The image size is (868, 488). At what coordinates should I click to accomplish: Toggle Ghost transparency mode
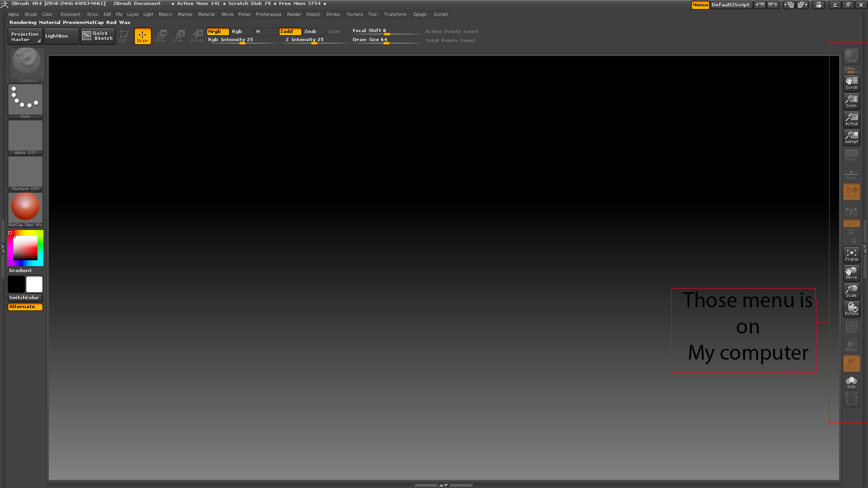(851, 363)
